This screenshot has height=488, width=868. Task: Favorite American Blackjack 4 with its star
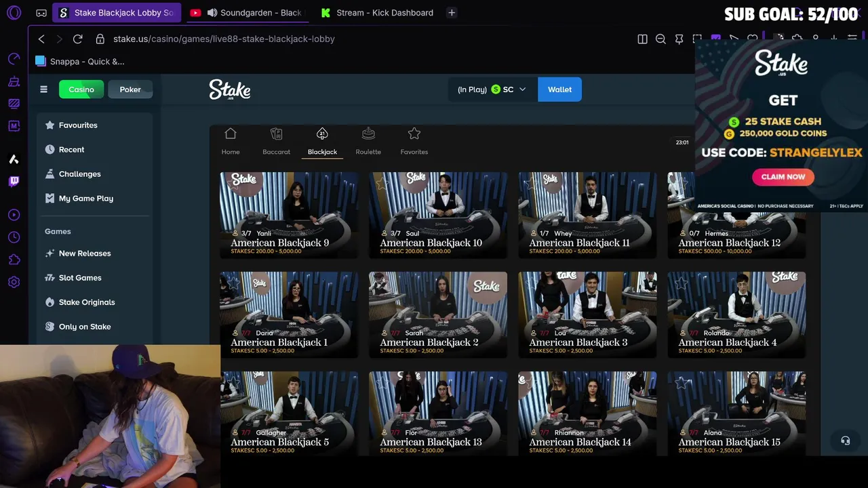680,283
